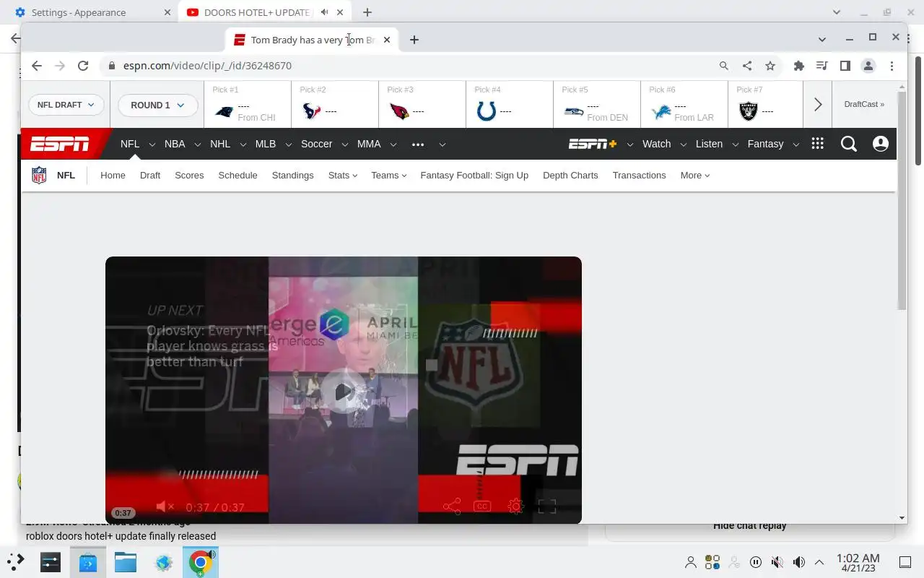
Task: Click the NFL shield logo in subnav
Action: pos(39,175)
